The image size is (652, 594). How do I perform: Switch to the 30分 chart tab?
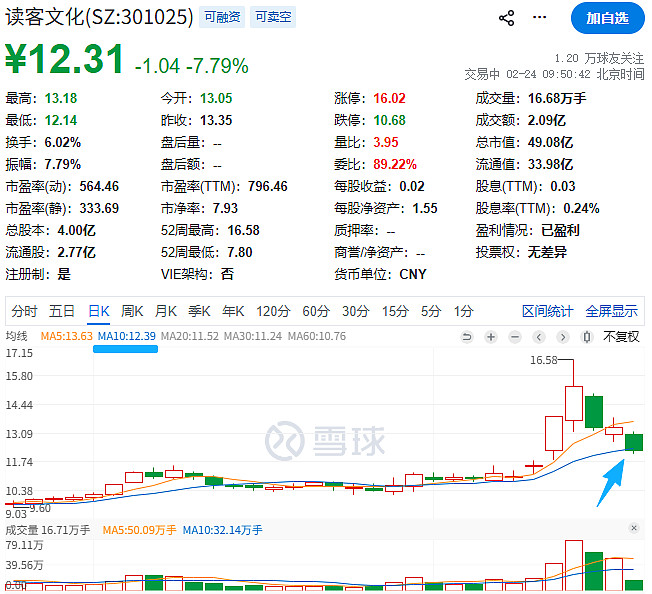[x=356, y=311]
